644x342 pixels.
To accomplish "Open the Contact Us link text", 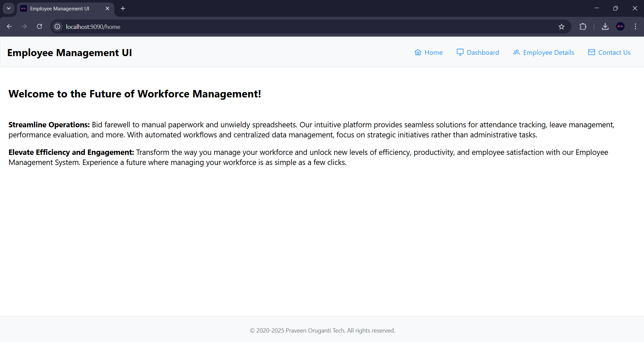I will pyautogui.click(x=614, y=52).
